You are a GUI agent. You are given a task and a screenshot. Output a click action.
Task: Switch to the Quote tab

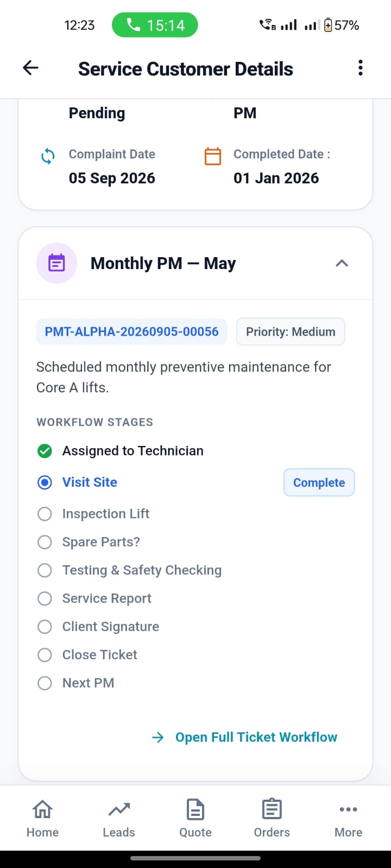click(x=195, y=819)
